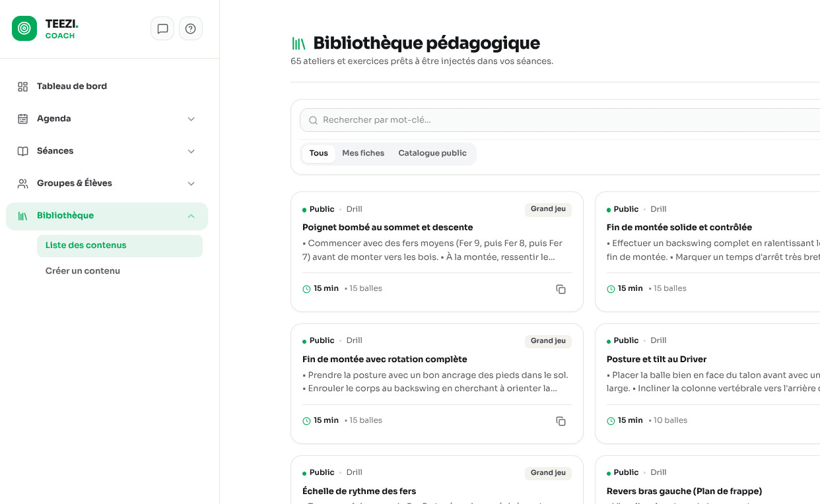The width and height of the screenshot is (820, 504).
Task: Click Grand jeu tag on rotation complète card
Action: [x=548, y=341]
